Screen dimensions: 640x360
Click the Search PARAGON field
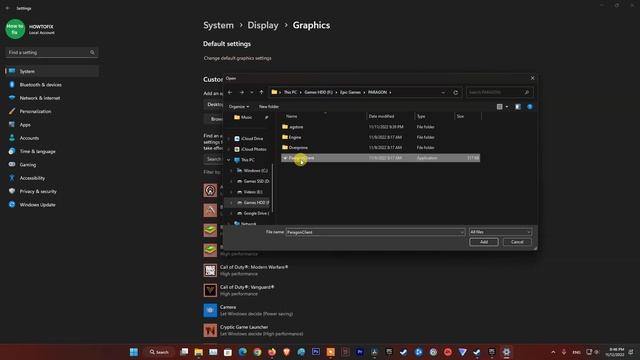pos(499,93)
